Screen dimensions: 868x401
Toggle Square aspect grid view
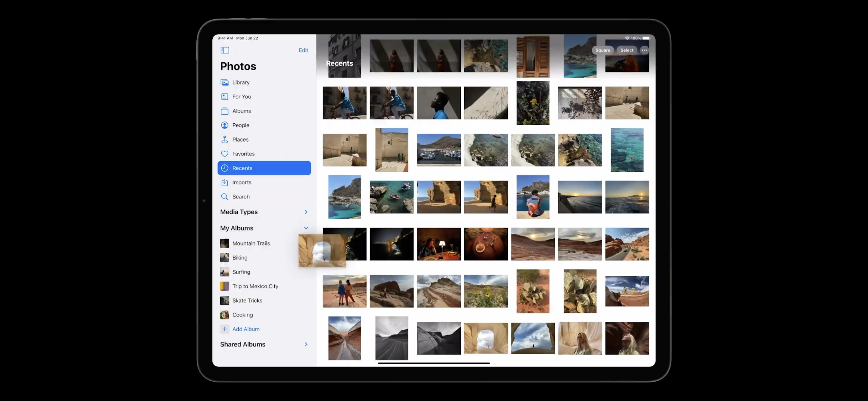tap(603, 50)
